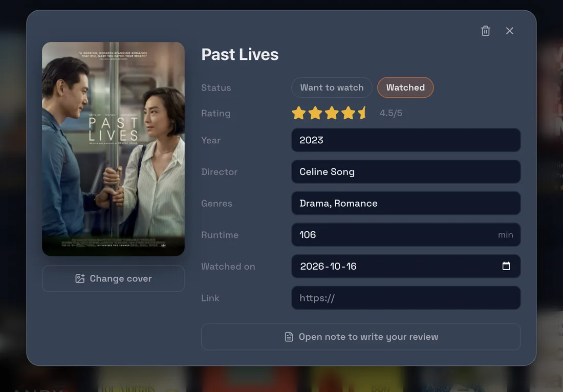Click the Link label

(210, 298)
